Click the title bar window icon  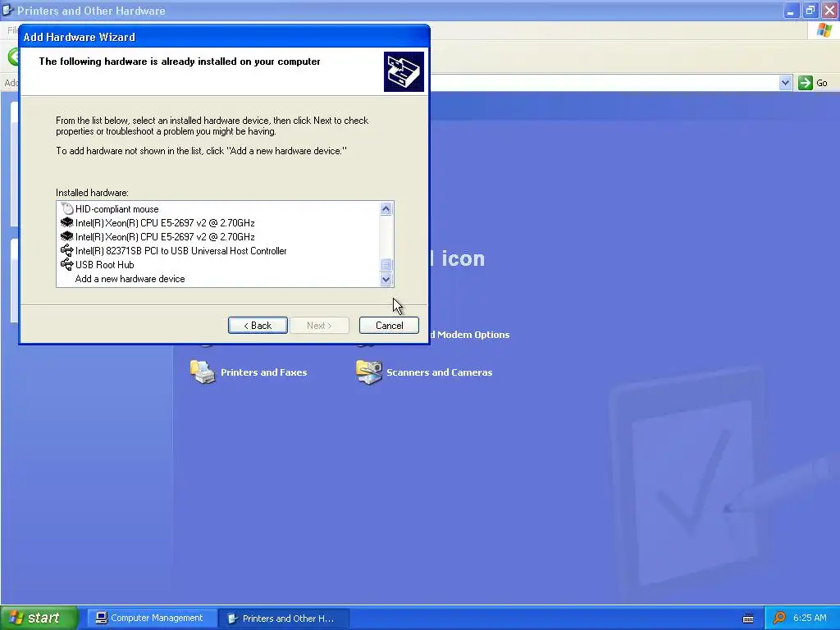[x=7, y=10]
